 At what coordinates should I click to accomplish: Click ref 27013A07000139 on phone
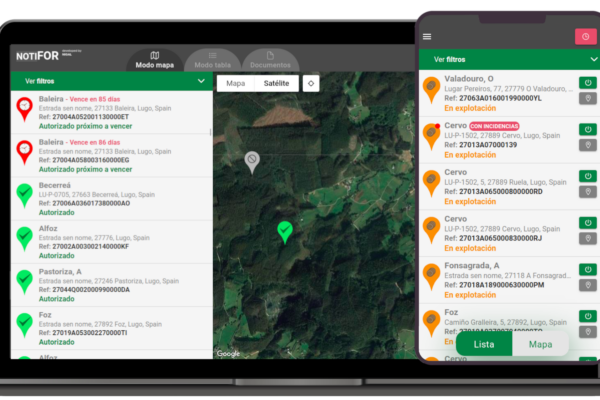click(488, 145)
